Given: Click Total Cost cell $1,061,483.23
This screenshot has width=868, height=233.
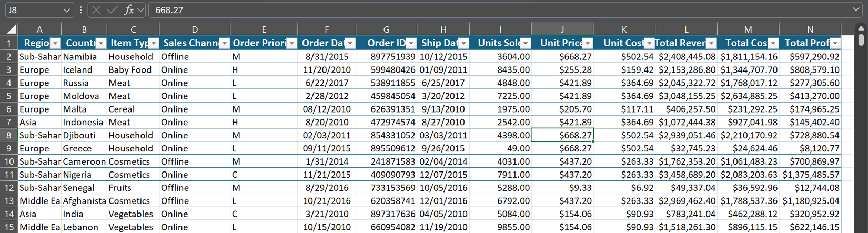Looking at the screenshot, I should click(748, 161).
